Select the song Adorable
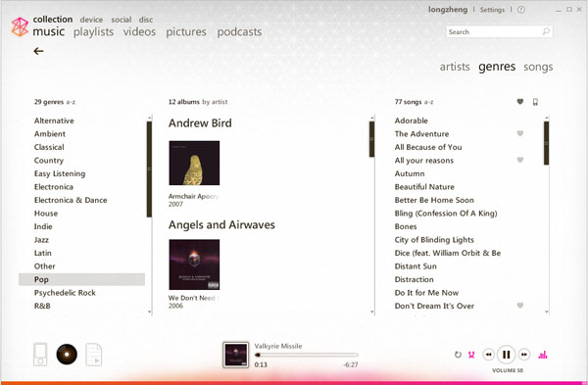Image resolution: width=588 pixels, height=385 pixels. click(x=411, y=120)
